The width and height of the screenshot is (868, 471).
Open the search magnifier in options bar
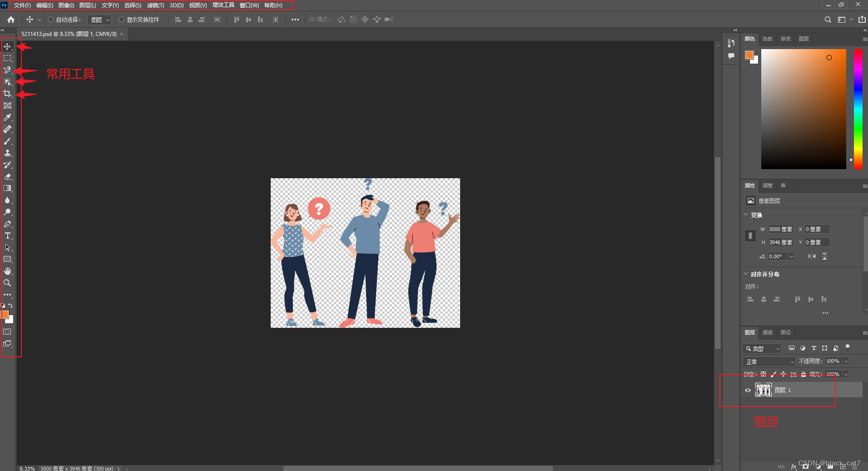coord(828,20)
